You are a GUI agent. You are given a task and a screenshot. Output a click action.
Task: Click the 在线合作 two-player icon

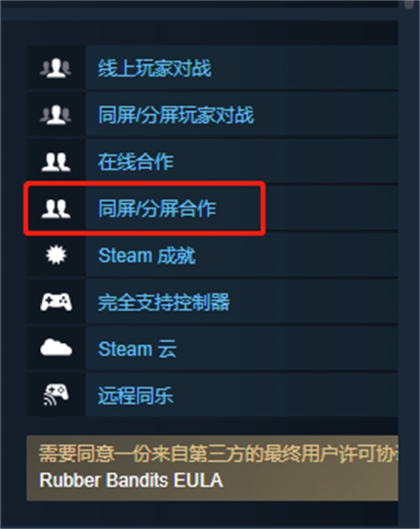click(56, 162)
